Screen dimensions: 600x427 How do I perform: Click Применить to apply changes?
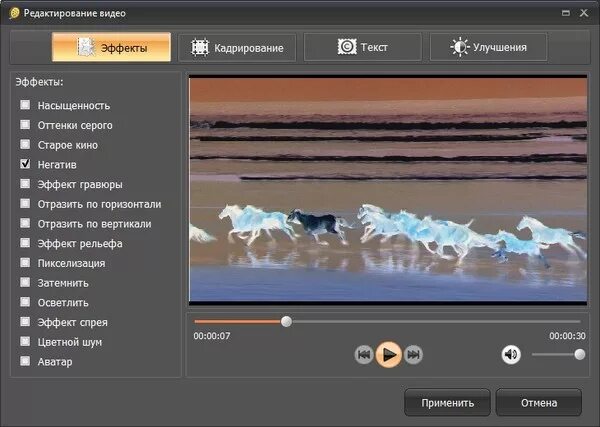coord(447,403)
